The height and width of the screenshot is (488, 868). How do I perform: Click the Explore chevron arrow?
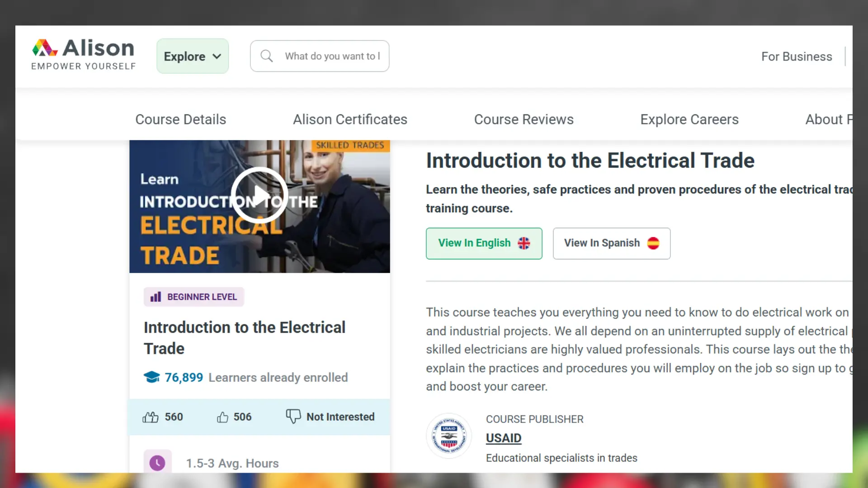pos(217,56)
